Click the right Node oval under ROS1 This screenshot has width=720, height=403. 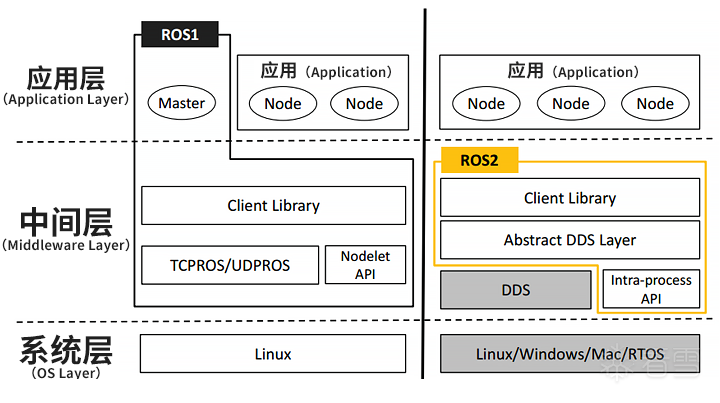tap(364, 103)
